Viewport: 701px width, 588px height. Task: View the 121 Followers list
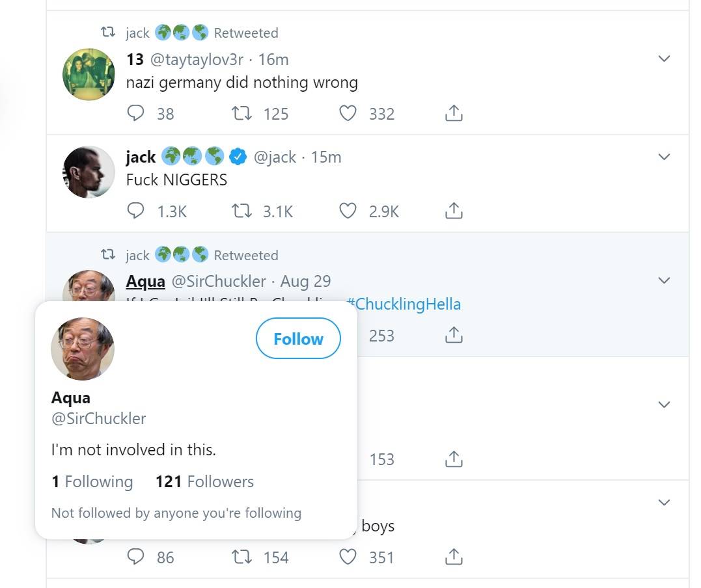204,481
